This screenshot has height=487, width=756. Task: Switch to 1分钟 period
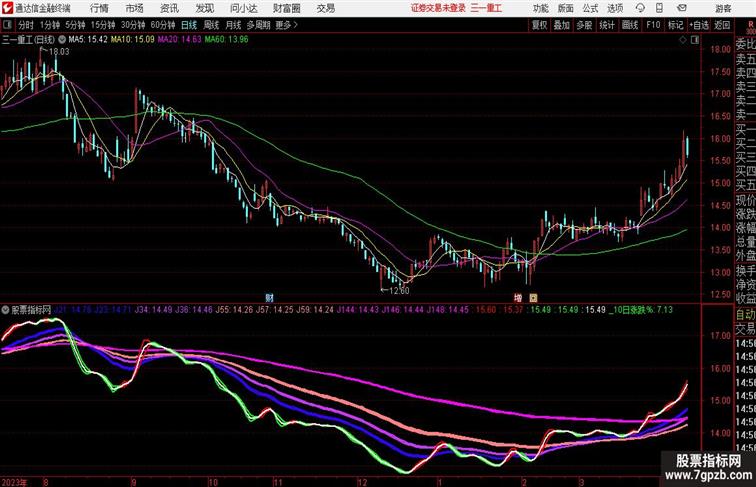coord(50,25)
